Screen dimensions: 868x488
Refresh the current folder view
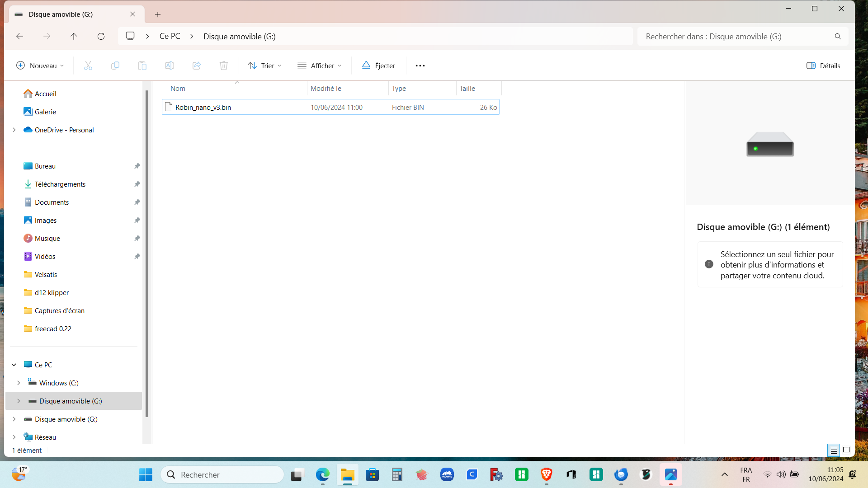tap(101, 36)
